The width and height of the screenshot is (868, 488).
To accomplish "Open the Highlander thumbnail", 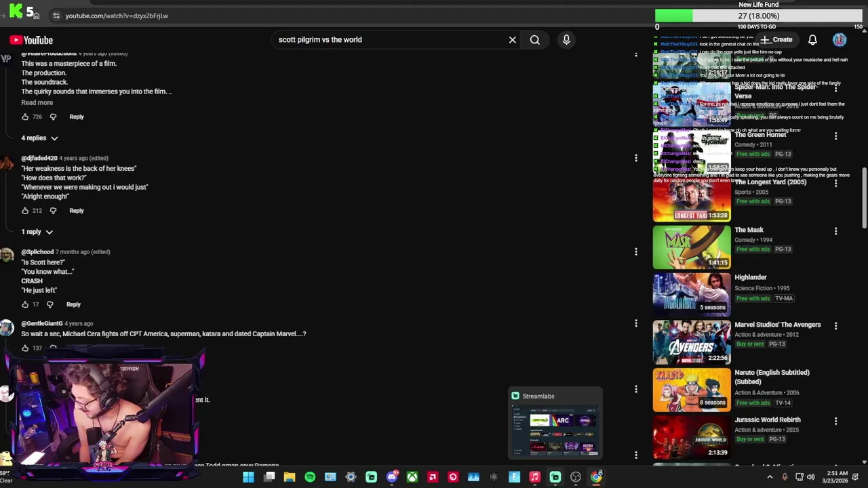I will click(692, 295).
